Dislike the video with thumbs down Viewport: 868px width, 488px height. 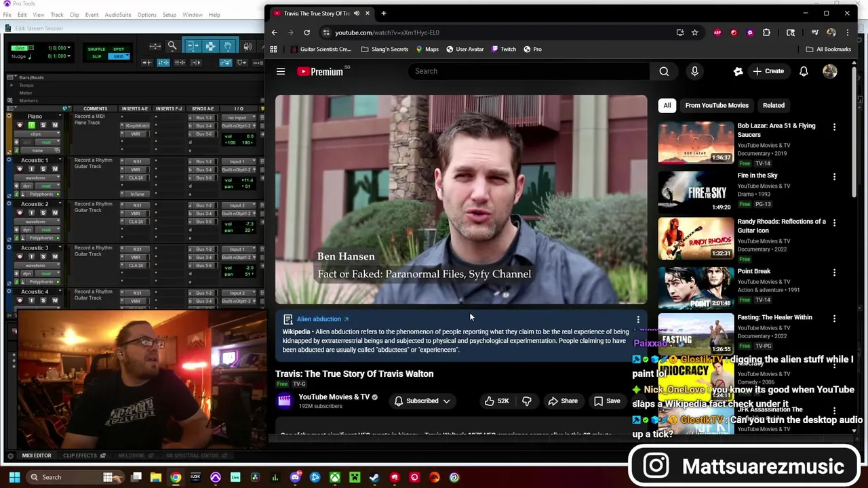click(x=527, y=401)
